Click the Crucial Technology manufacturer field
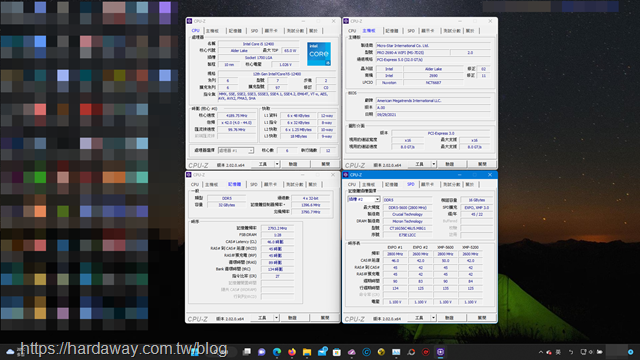Screen dimensions: 640x360 (407, 214)
